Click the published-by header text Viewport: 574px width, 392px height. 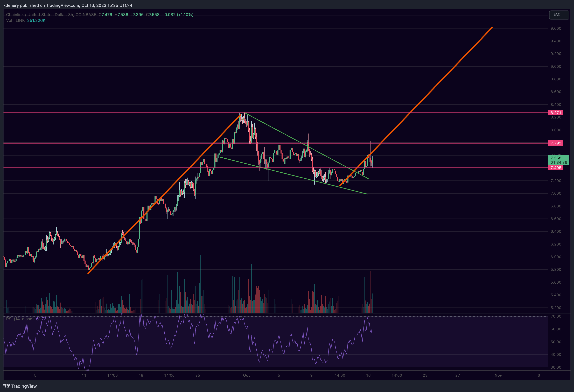pos(68,5)
